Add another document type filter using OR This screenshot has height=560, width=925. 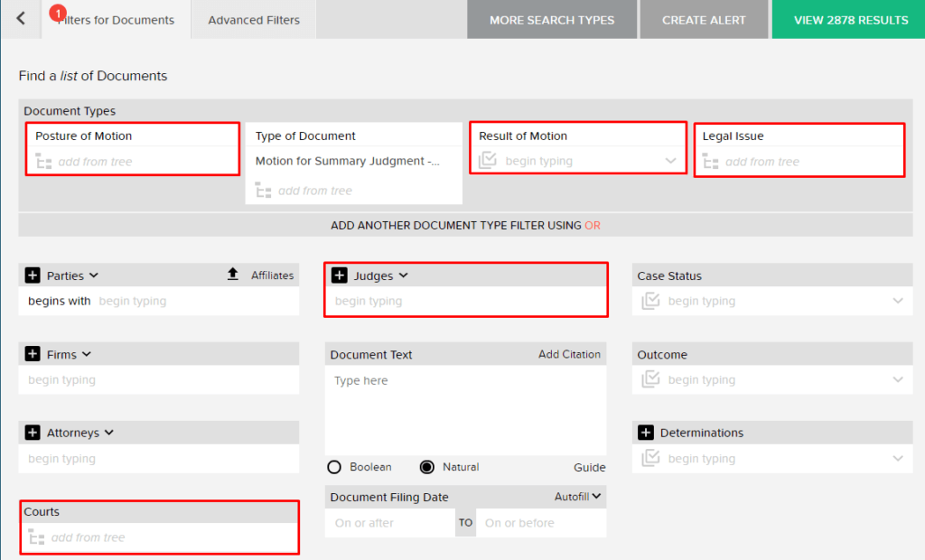465,225
